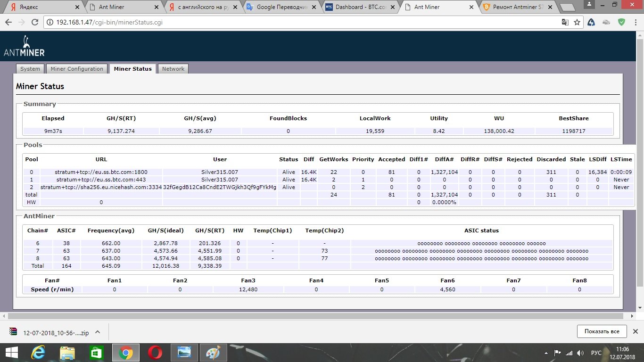Viewport: 644px width, 362px height.
Task: Open the image viewer taskbar icon
Action: click(183, 352)
